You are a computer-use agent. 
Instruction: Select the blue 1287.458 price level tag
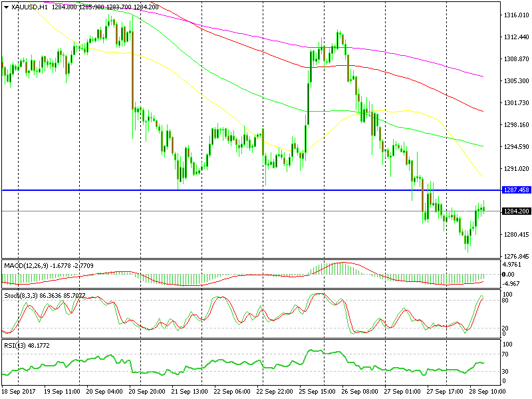point(517,190)
